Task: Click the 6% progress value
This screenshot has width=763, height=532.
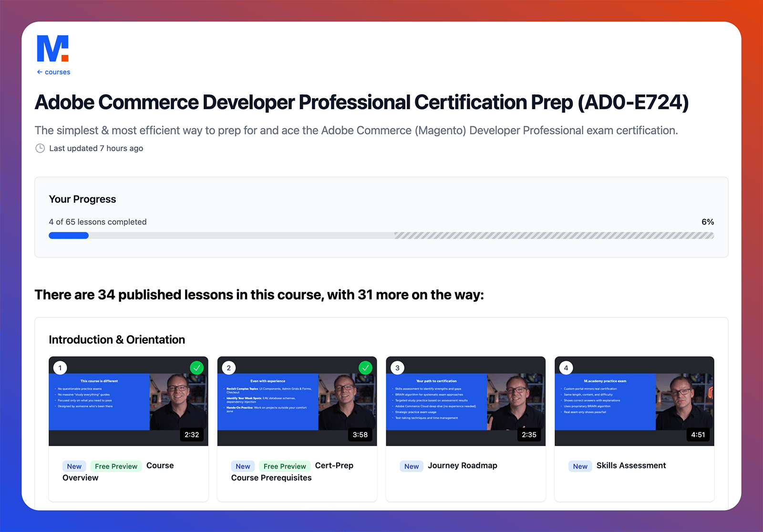Action: (x=708, y=222)
